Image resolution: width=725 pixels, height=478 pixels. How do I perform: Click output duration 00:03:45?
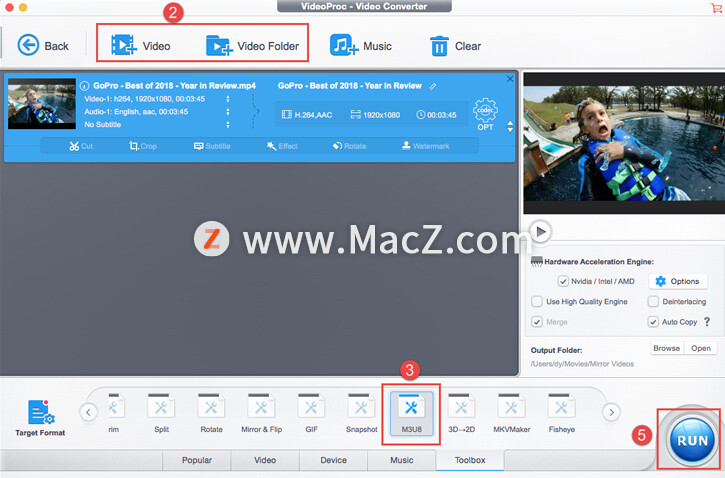click(x=436, y=115)
